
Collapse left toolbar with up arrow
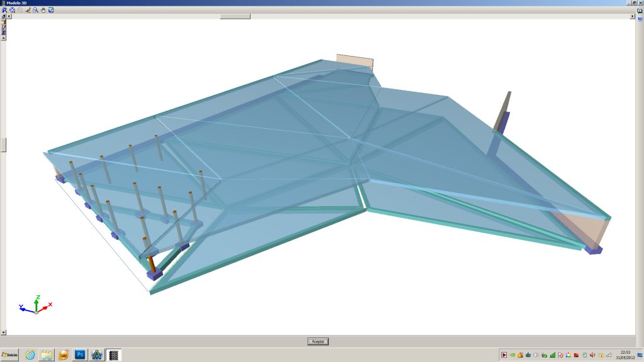pos(4,38)
